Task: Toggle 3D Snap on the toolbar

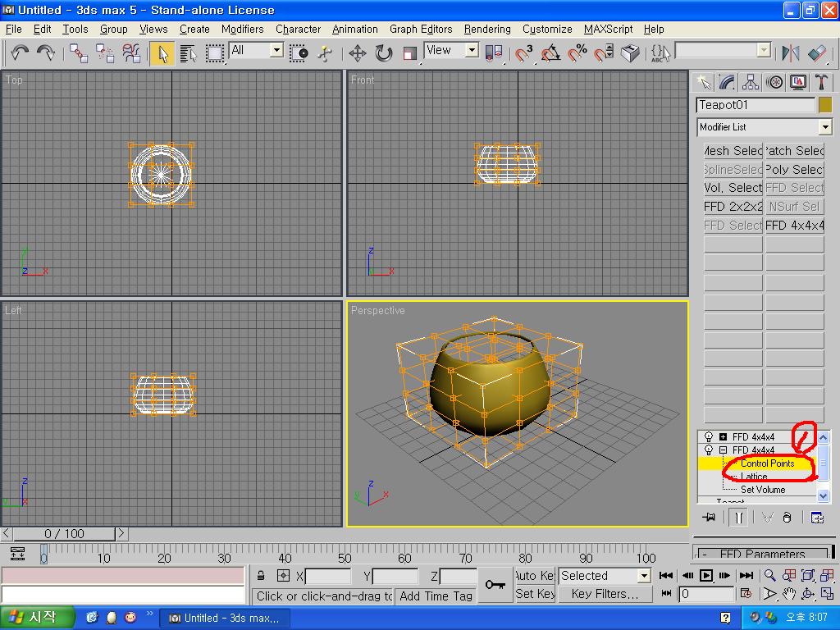Action: pos(524,53)
